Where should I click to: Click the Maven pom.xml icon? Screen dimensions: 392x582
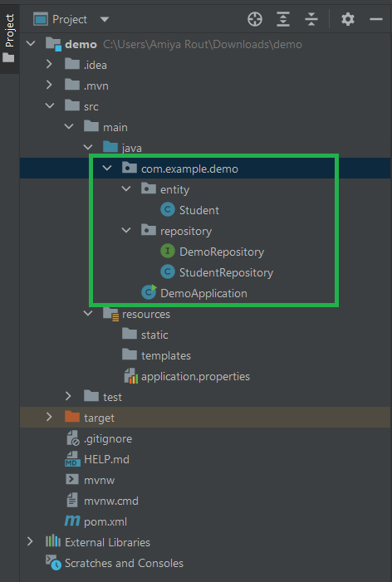(72, 521)
